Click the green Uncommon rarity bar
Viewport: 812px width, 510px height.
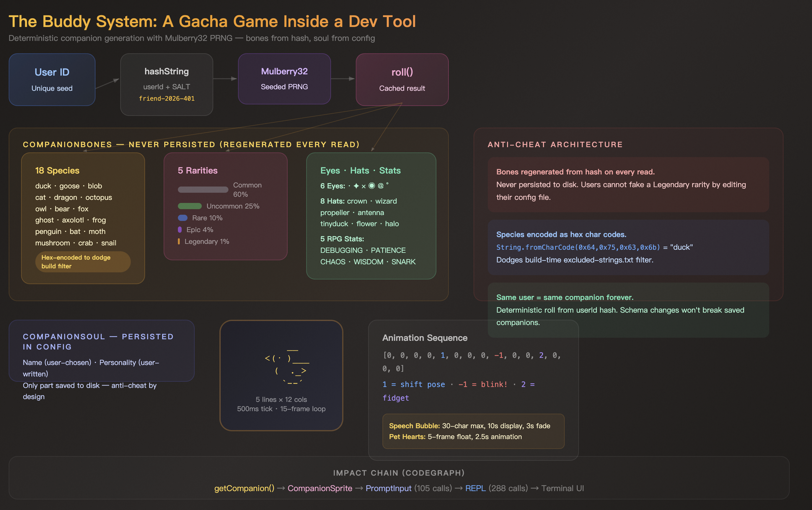[189, 206]
